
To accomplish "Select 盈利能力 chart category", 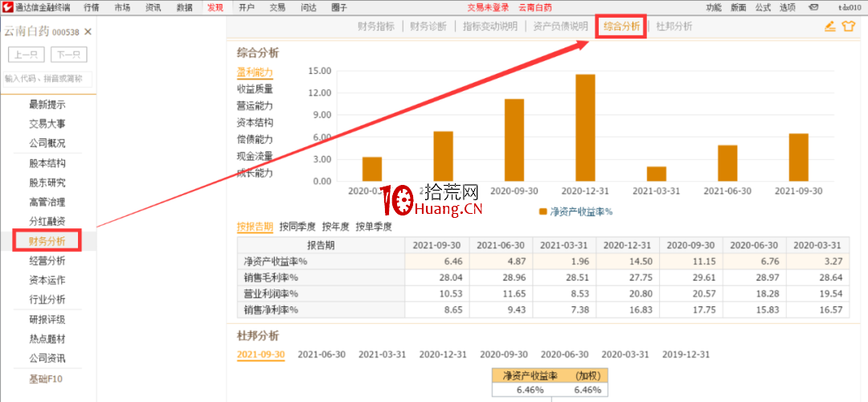I will pos(255,72).
